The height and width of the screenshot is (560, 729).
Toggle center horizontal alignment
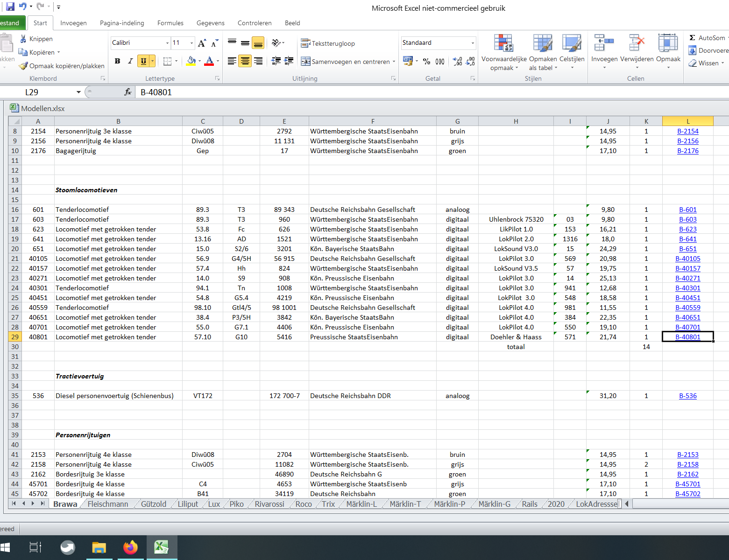[x=245, y=61]
